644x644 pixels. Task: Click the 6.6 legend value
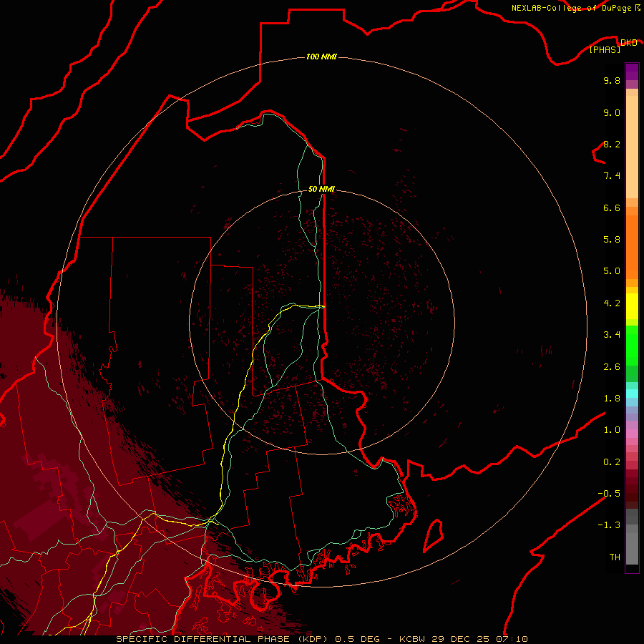click(612, 208)
